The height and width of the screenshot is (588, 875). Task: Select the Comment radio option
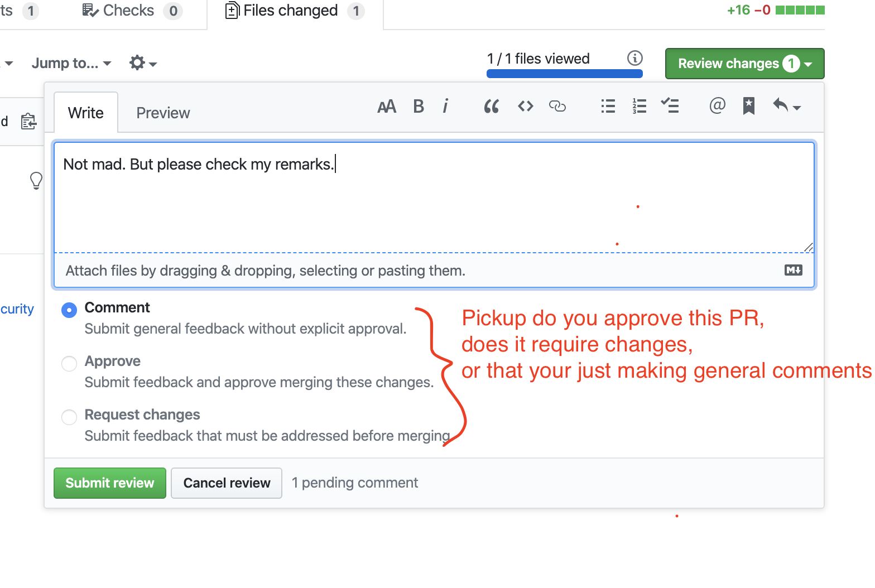[69, 310]
